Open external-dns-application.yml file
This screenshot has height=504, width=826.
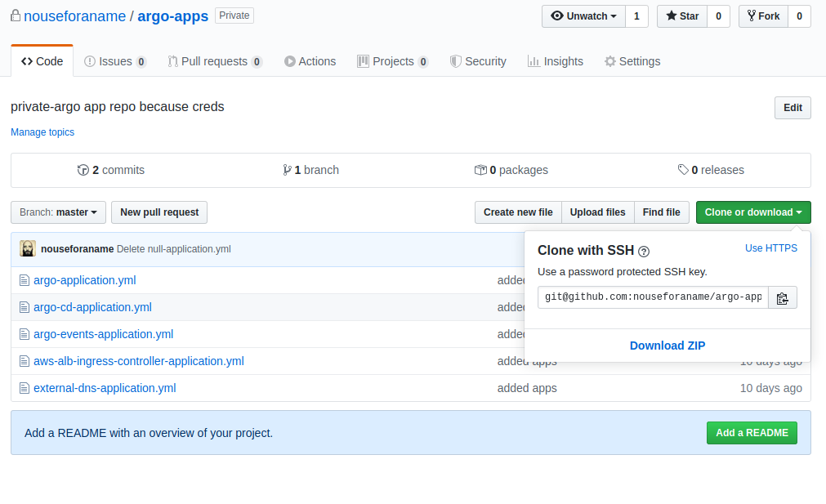click(105, 388)
